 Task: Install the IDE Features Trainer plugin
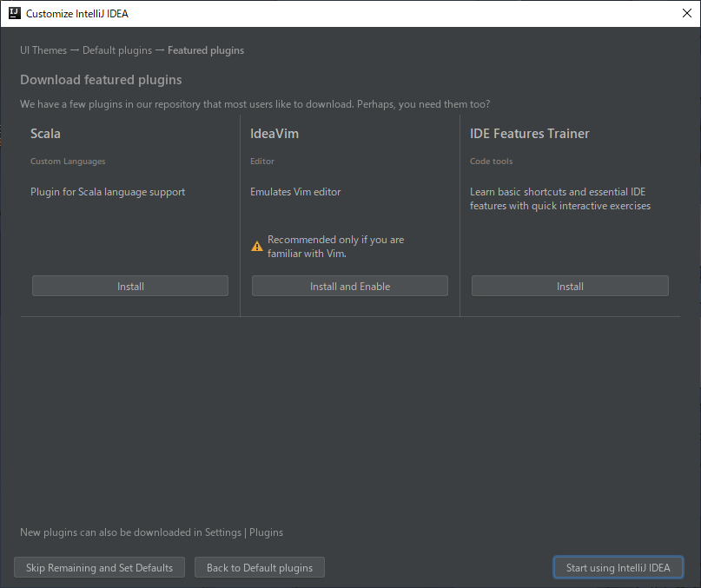click(x=570, y=286)
